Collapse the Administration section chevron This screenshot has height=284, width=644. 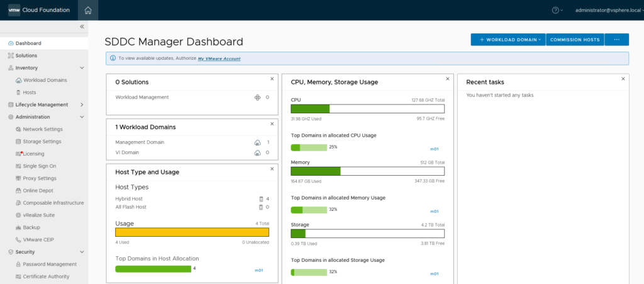(82, 116)
